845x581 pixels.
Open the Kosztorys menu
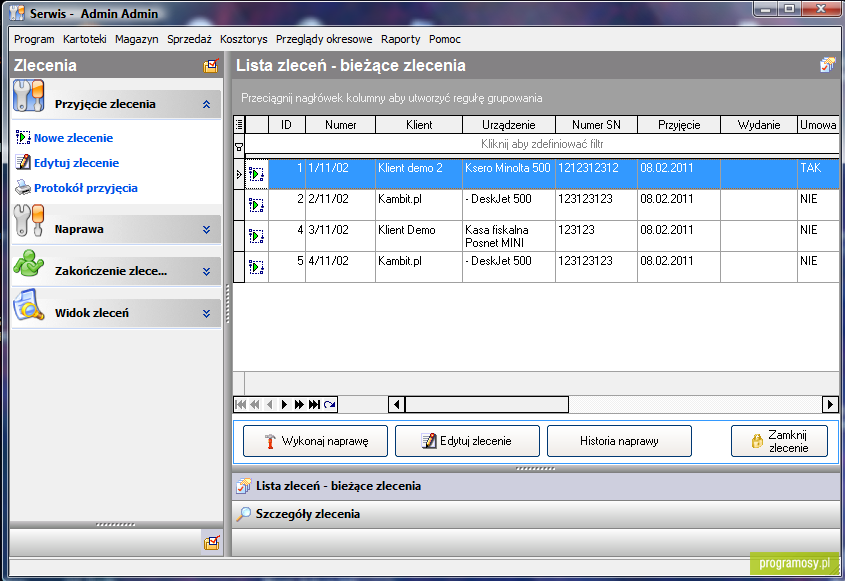pos(244,39)
